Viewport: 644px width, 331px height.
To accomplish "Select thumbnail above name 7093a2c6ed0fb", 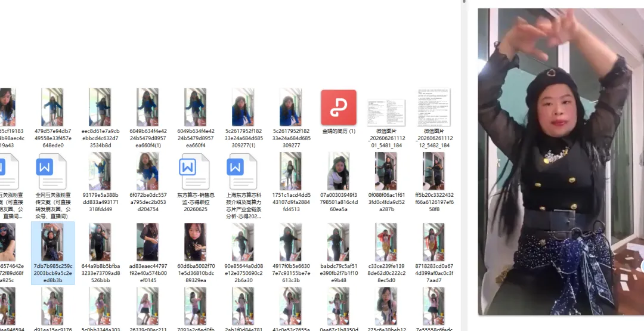I will pyautogui.click(x=195, y=306).
